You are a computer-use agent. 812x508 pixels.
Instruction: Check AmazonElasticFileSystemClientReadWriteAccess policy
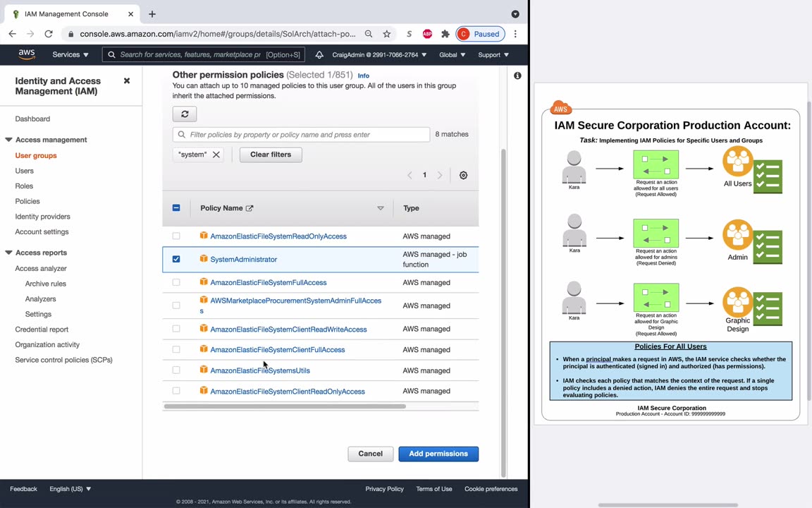176,329
